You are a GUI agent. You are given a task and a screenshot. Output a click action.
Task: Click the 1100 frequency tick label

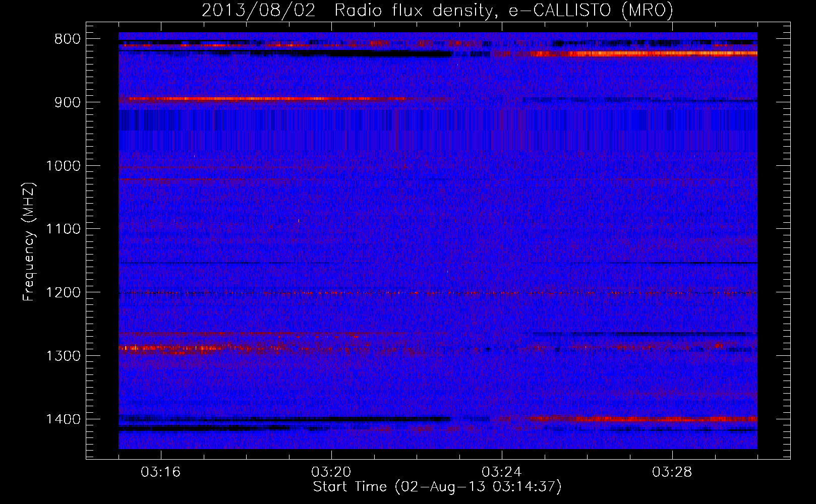pos(63,229)
